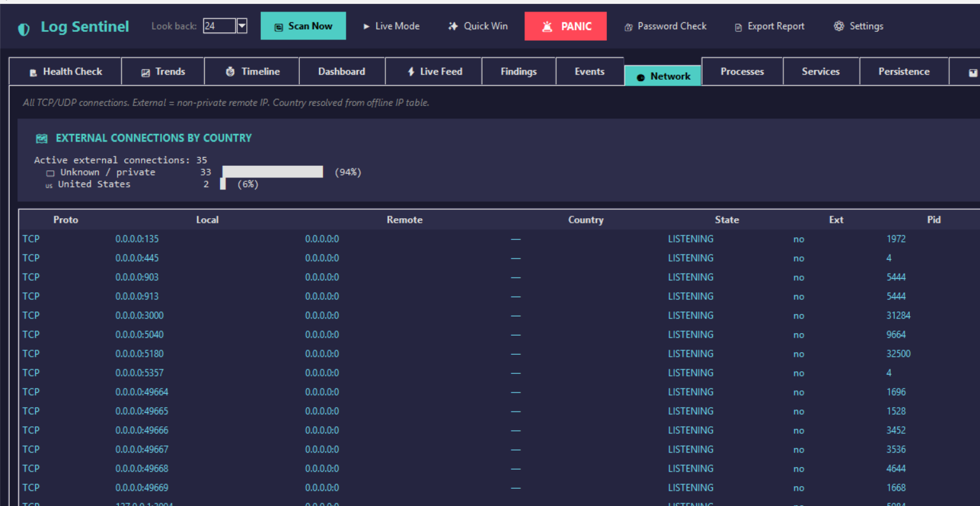
Task: Click the map icon beside External Connections heading
Action: pyautogui.click(x=42, y=138)
